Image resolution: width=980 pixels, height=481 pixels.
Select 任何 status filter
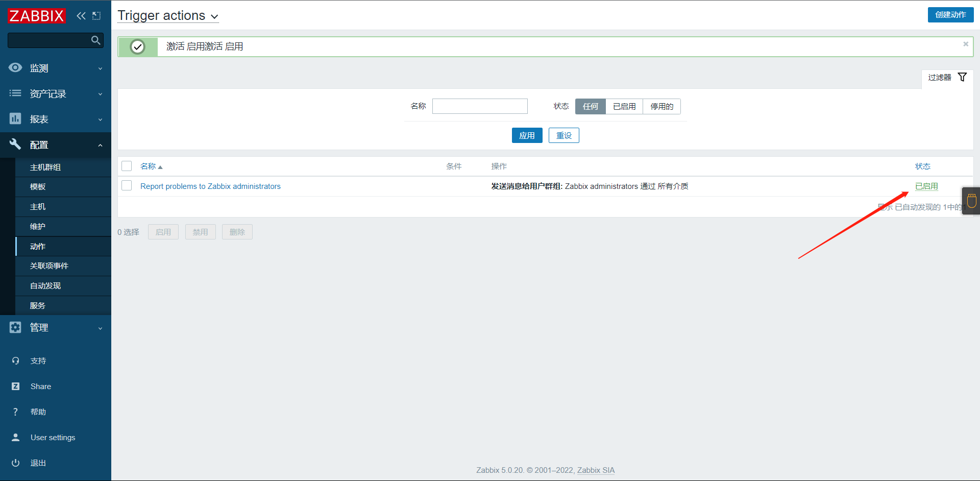[x=591, y=106]
